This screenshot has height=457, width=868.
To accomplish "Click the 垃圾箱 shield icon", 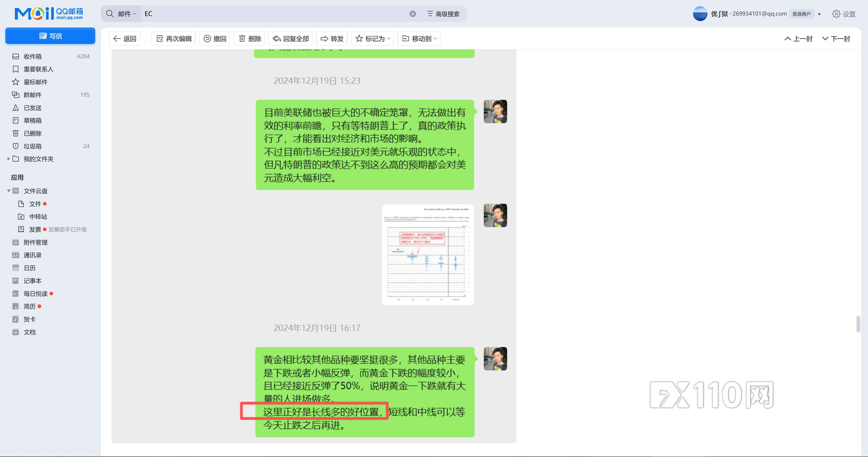I will (16, 146).
